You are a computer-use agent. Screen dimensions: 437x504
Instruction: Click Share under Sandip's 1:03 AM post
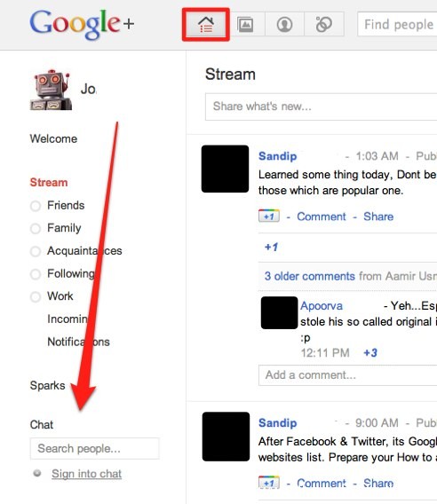378,217
